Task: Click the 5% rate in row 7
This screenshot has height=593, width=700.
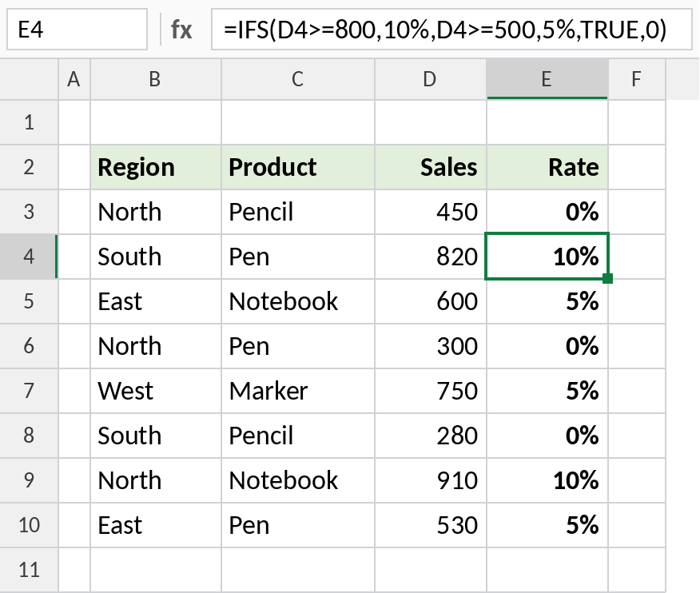Action: (547, 391)
